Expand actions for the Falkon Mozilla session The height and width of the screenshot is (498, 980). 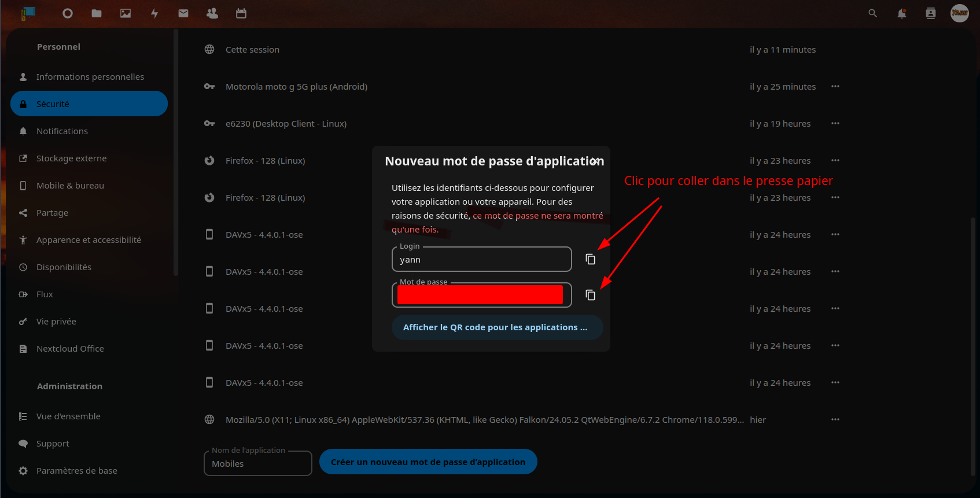[x=835, y=420]
